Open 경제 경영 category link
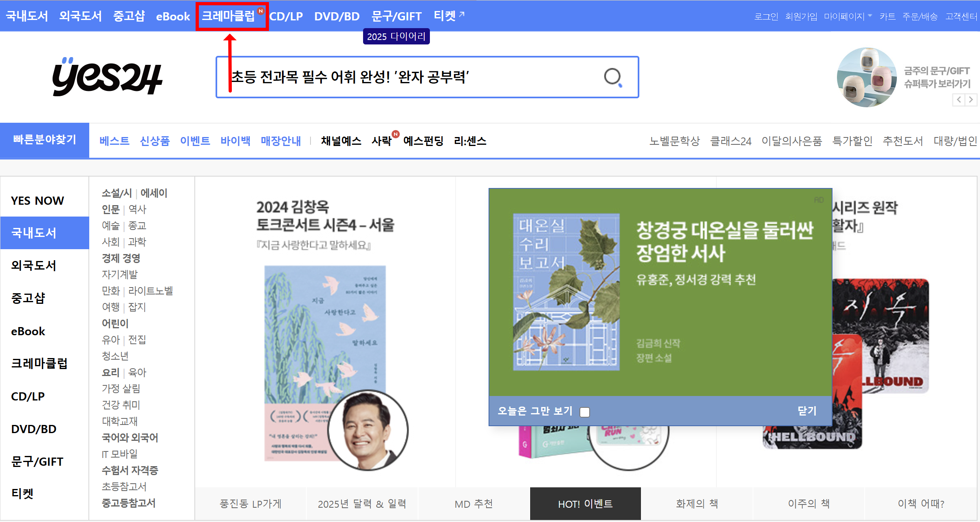 121,258
